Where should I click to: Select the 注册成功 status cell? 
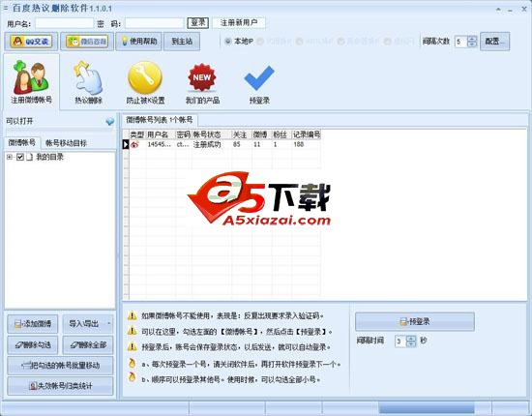click(212, 144)
